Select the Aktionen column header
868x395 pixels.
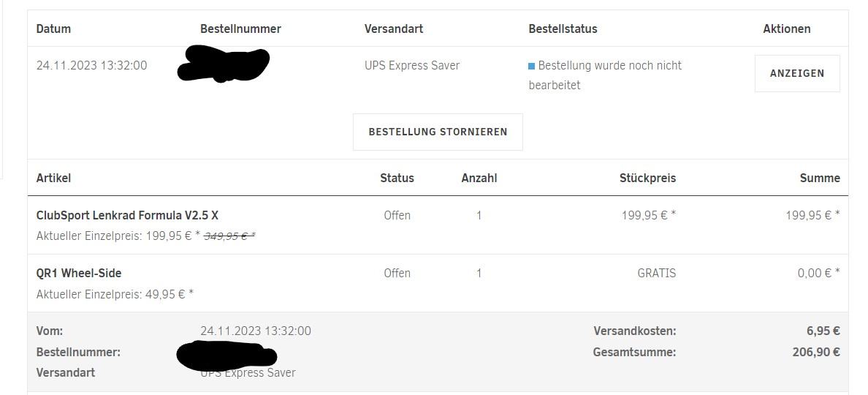click(786, 29)
